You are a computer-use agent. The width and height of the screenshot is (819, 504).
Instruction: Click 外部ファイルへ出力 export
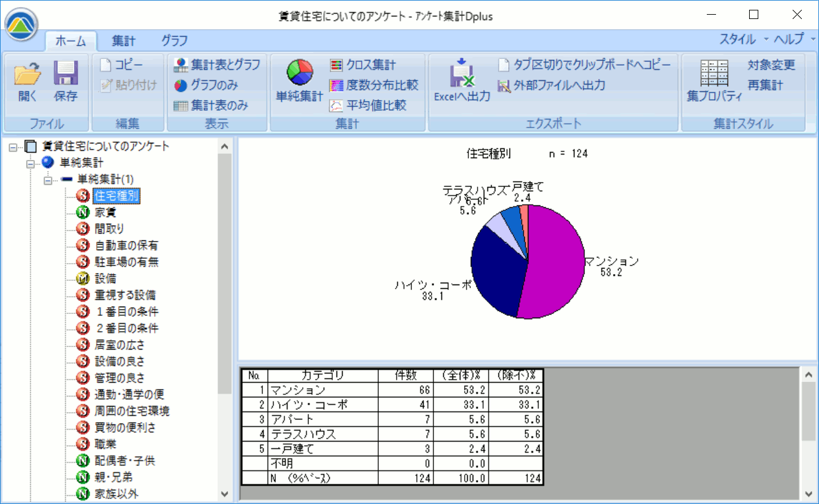[551, 85]
